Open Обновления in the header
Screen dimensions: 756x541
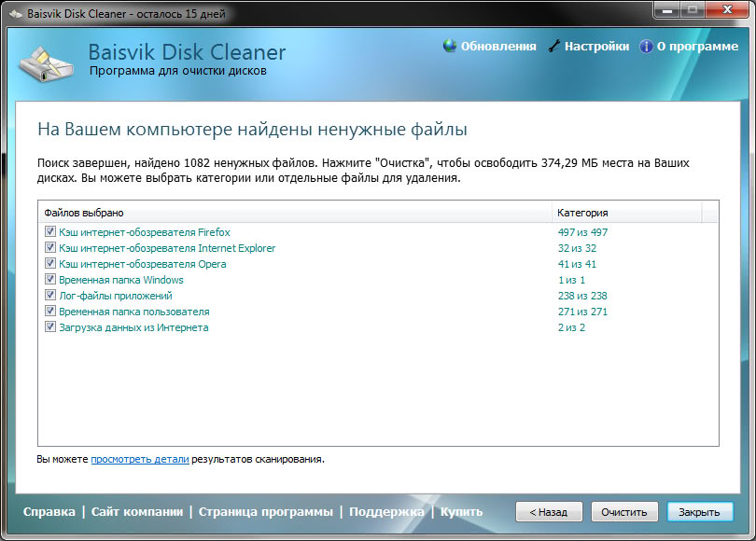pos(498,47)
